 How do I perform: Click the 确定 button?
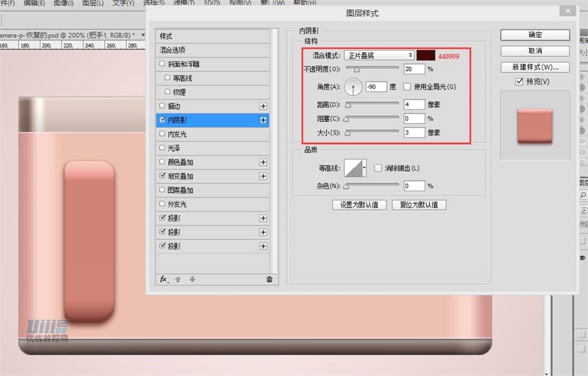click(535, 34)
